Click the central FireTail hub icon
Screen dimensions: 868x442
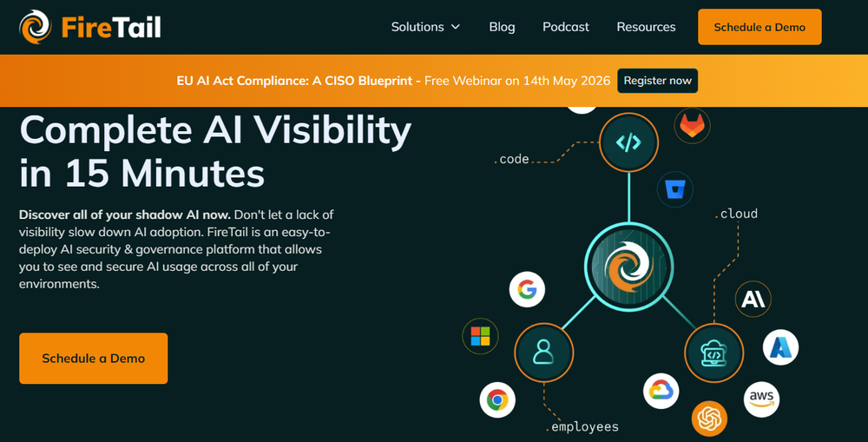point(628,267)
